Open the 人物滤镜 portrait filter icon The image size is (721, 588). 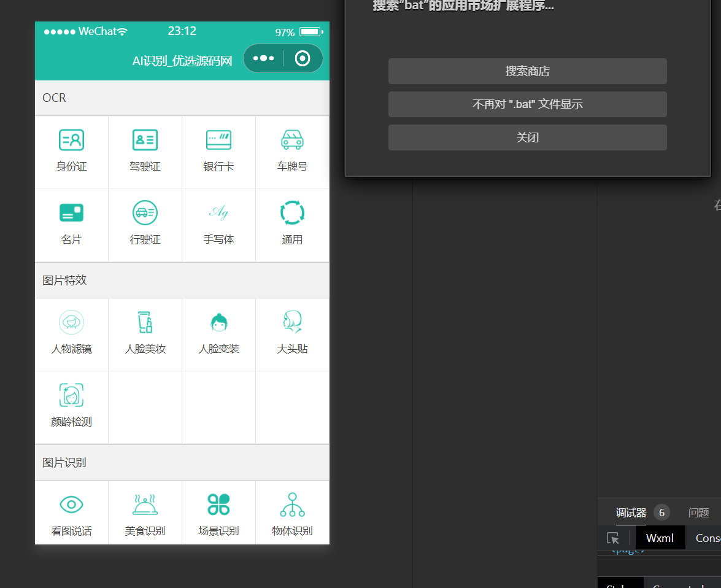[71, 322]
